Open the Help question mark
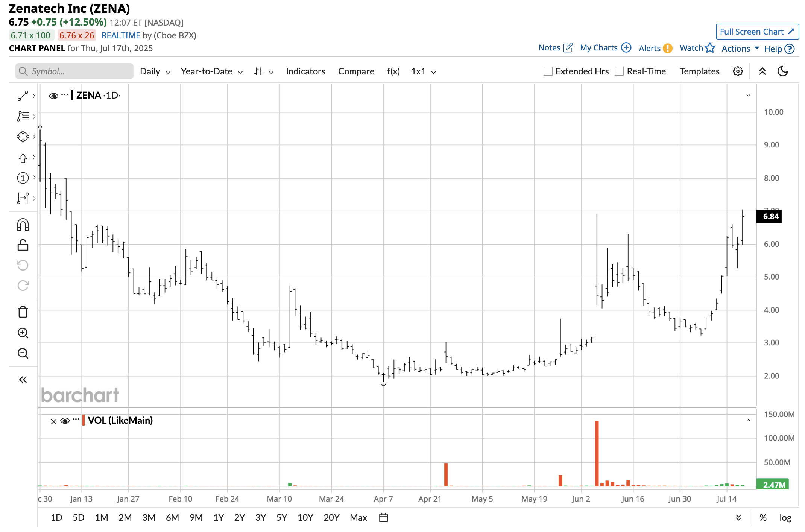The image size is (805, 532). coord(790,49)
